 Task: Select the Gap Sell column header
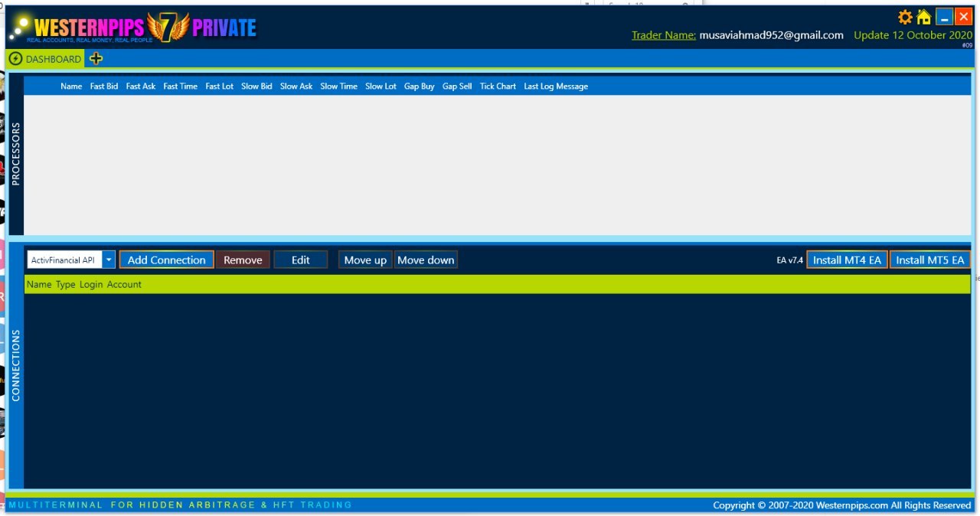click(457, 87)
